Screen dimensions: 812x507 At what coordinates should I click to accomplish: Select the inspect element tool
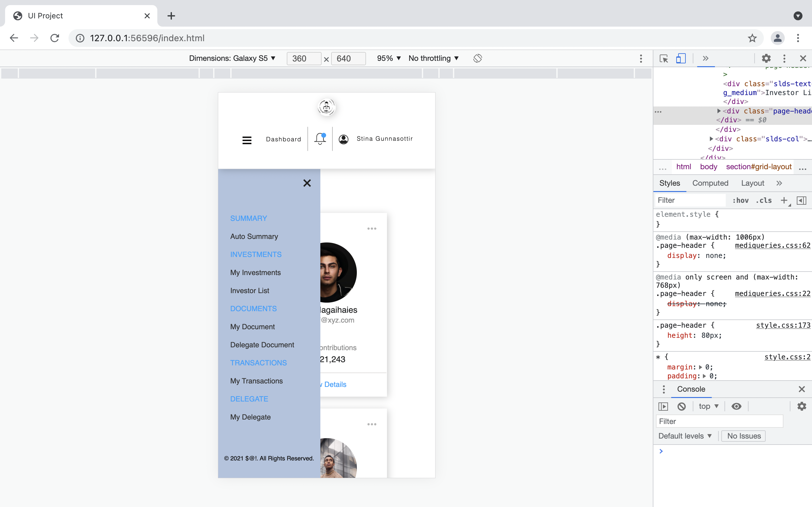point(663,58)
